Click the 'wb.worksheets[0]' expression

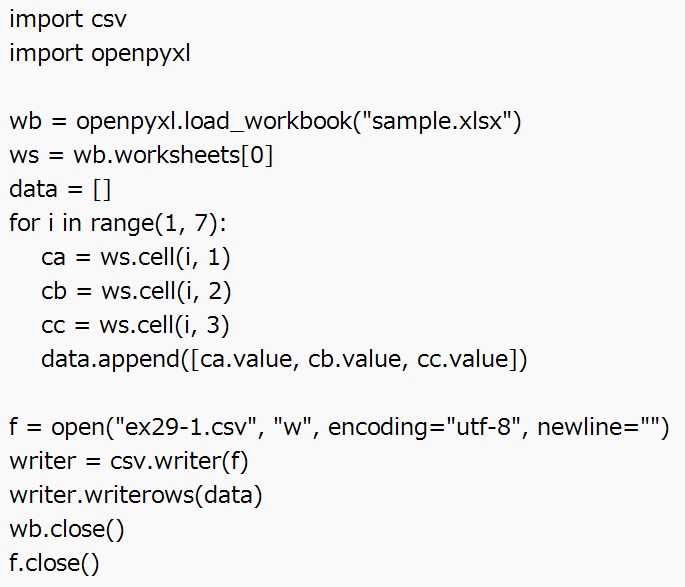(173, 156)
